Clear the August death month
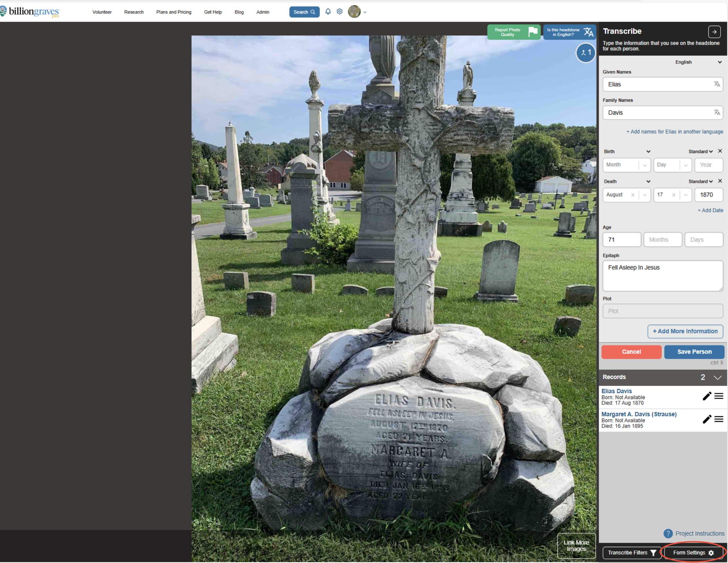Screen dimensions: 728x563 [632, 195]
